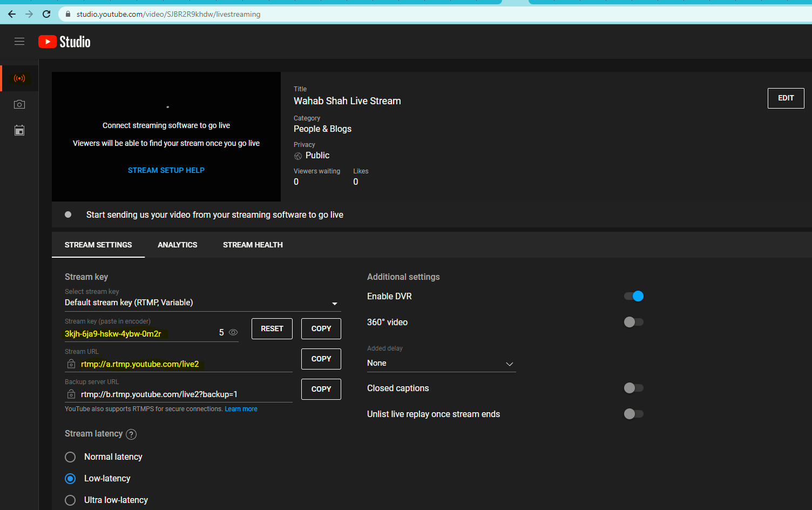
Task: Open STREAM SETUP HELP link
Action: coord(166,170)
